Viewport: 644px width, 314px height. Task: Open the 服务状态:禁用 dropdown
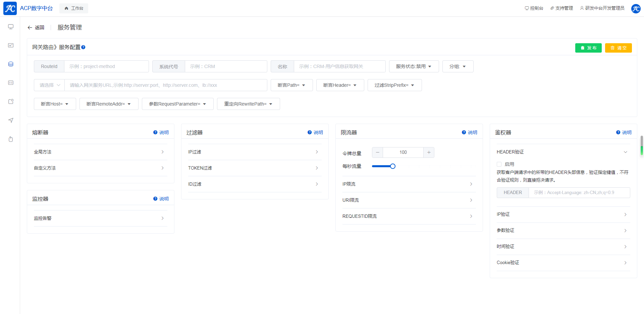coord(414,66)
